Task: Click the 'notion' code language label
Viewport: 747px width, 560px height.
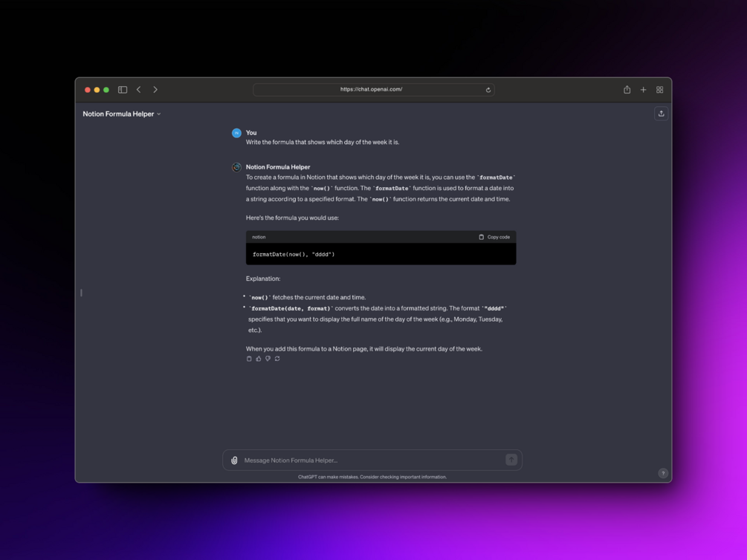Action: [x=259, y=237]
